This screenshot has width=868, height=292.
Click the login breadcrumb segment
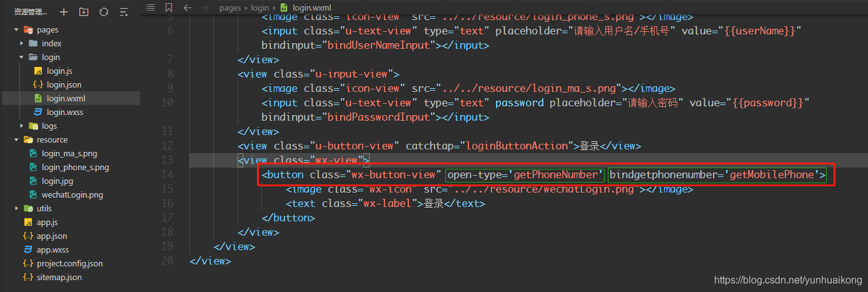pyautogui.click(x=260, y=8)
